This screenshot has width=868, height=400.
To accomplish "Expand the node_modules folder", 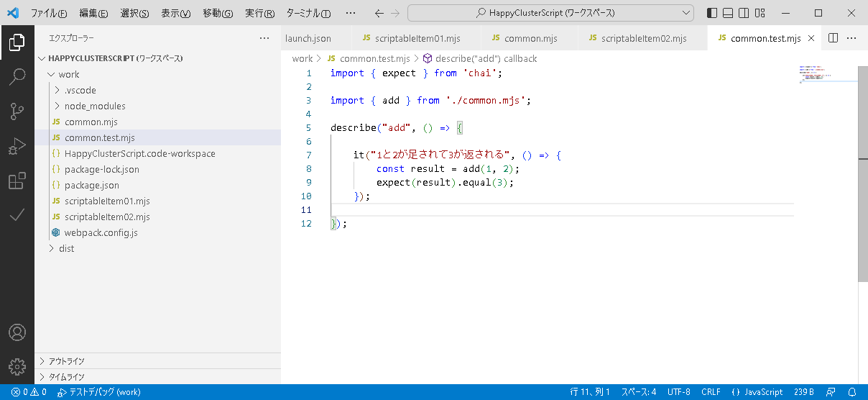I will [x=157, y=106].
